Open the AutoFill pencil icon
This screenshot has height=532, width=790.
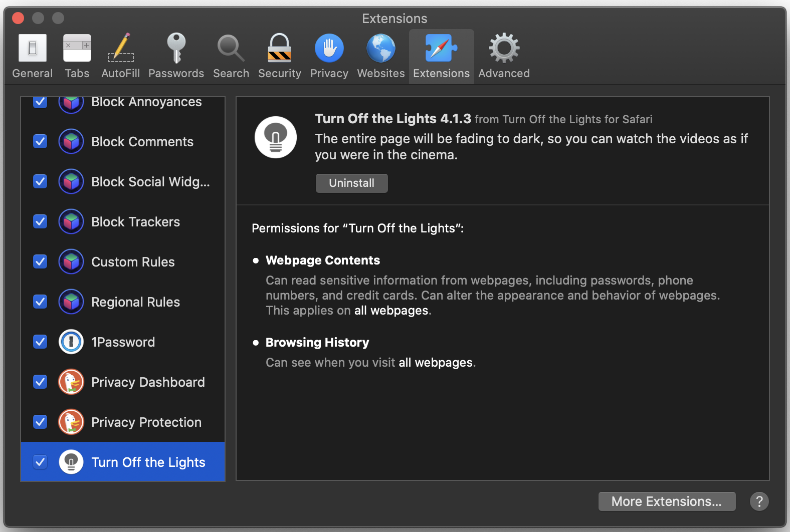click(121, 48)
